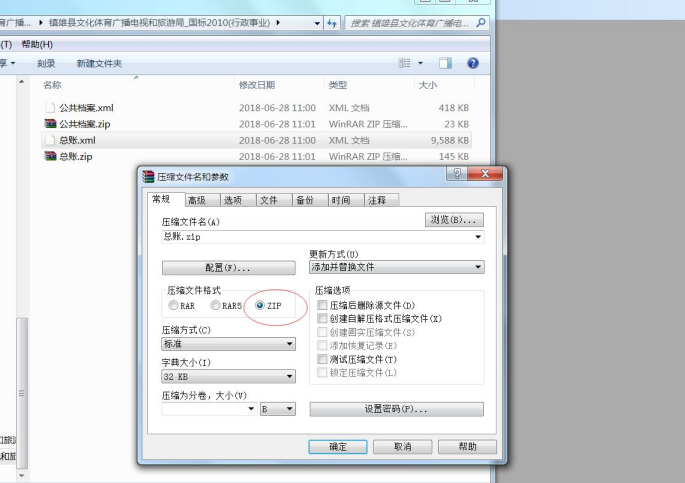Click the 公共档案.xml document icon
This screenshot has width=685, height=483.
pos(50,108)
